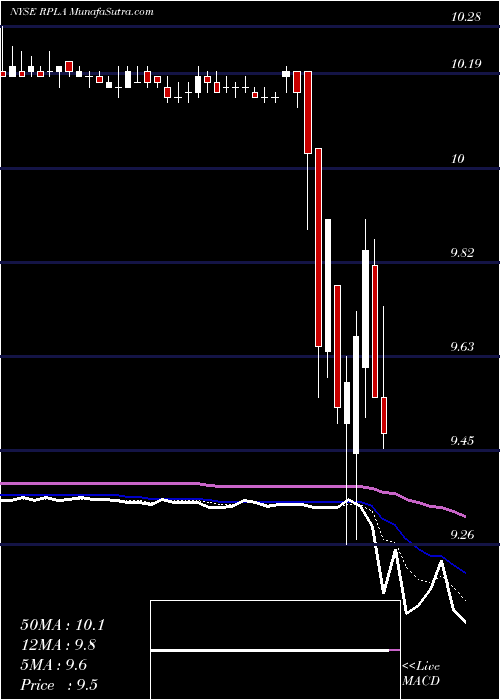Click the 10.19 price axis label
This screenshot has height=700, width=500.
466,64
